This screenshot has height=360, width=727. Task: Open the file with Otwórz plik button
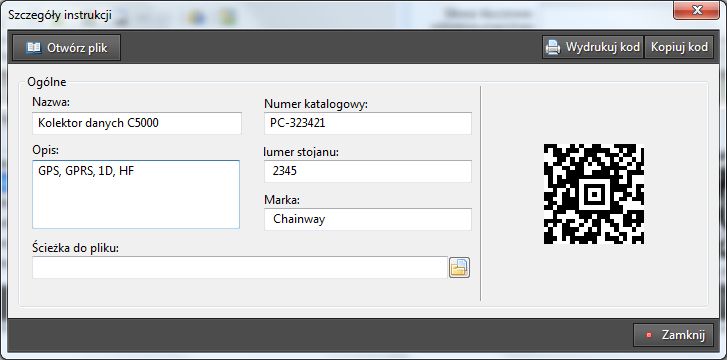pos(66,47)
